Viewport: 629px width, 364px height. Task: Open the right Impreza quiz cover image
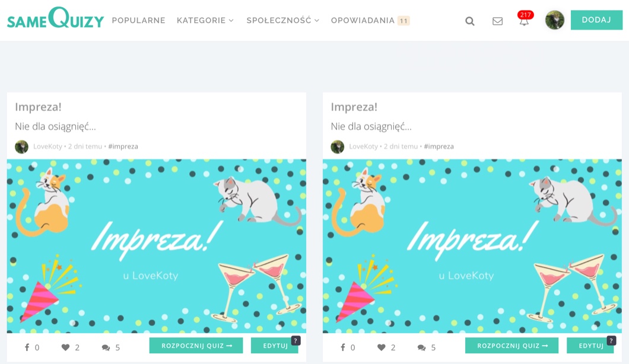[472, 246]
